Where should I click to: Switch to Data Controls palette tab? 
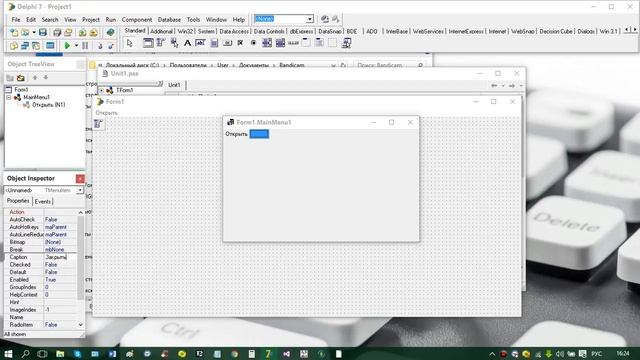269,31
